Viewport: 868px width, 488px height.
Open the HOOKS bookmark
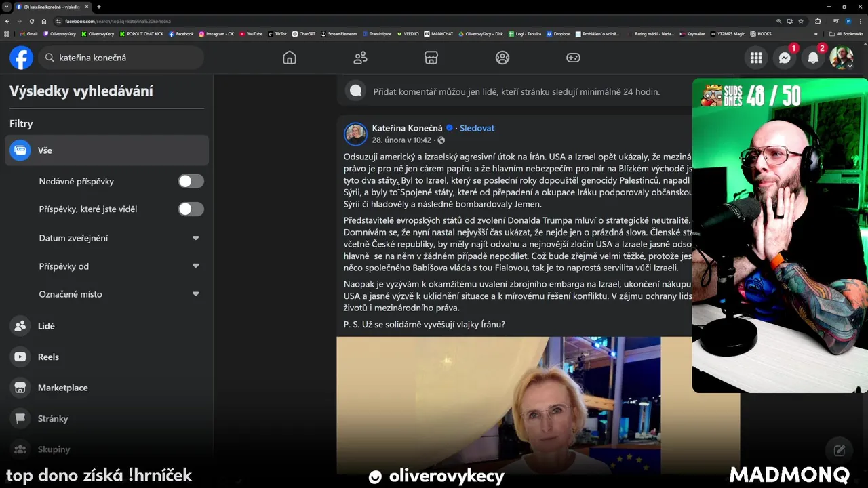click(760, 34)
